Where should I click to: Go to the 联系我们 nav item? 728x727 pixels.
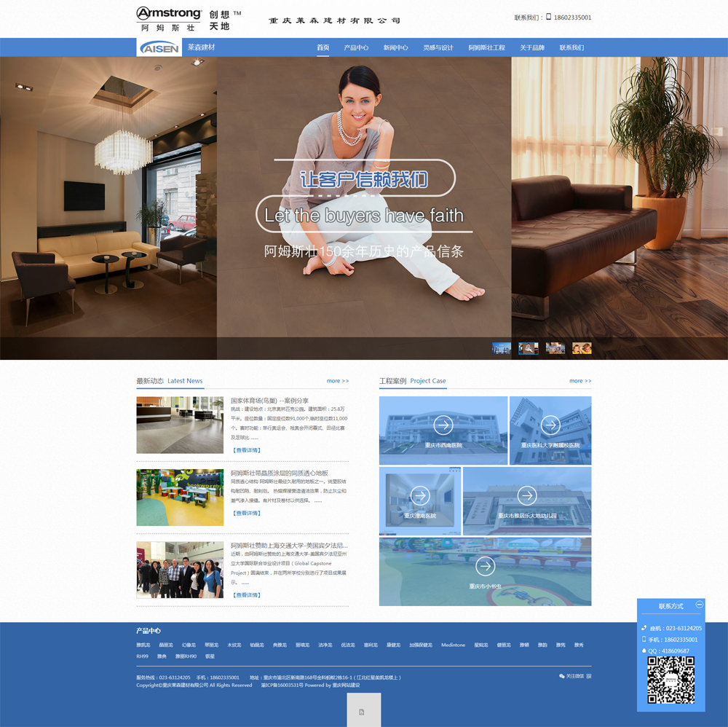571,48
